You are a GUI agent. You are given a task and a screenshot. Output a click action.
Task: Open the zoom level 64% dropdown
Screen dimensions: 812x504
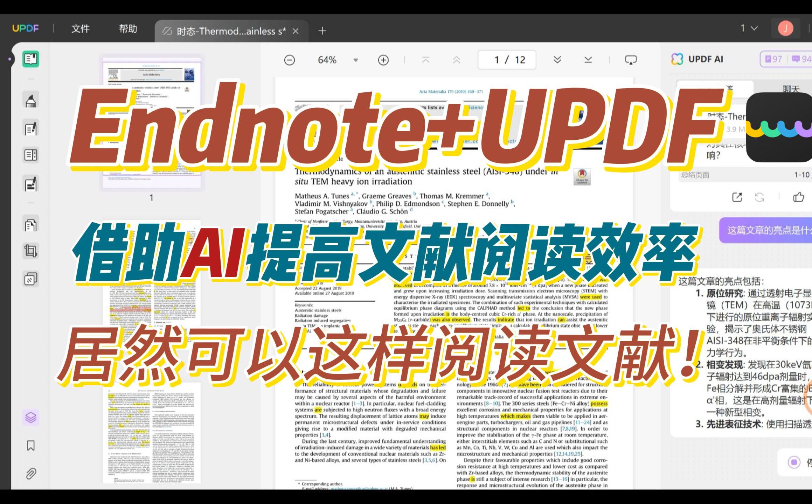355,60
